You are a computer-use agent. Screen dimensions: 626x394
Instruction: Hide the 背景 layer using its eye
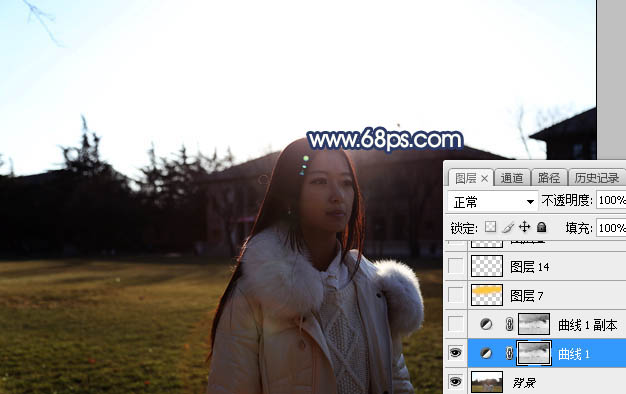coord(456,382)
